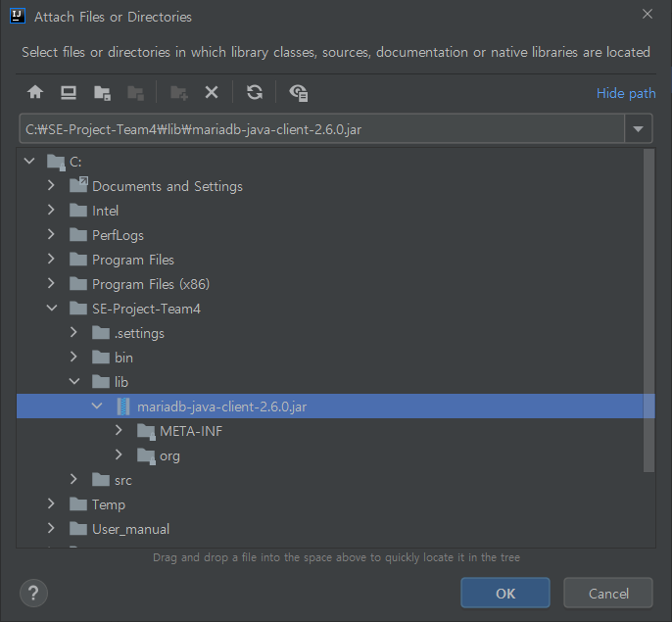Open help with question mark button
672x622 pixels.
click(33, 593)
